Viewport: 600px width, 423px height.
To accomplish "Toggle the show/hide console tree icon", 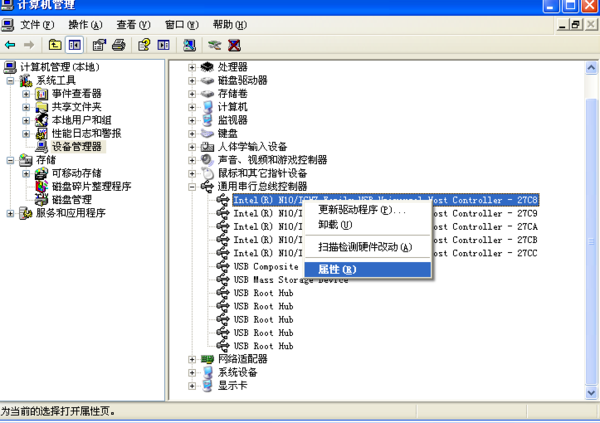I will (x=75, y=45).
